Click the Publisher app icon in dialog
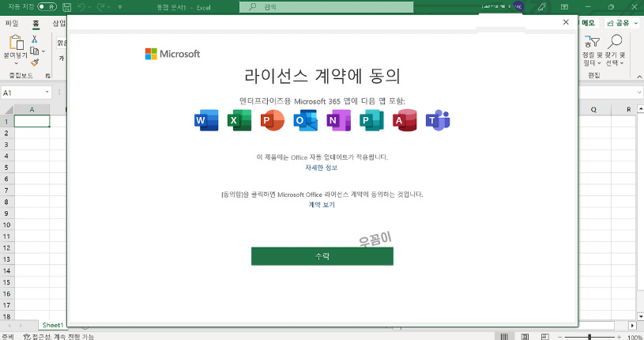This screenshot has height=340, width=644. coord(371,120)
